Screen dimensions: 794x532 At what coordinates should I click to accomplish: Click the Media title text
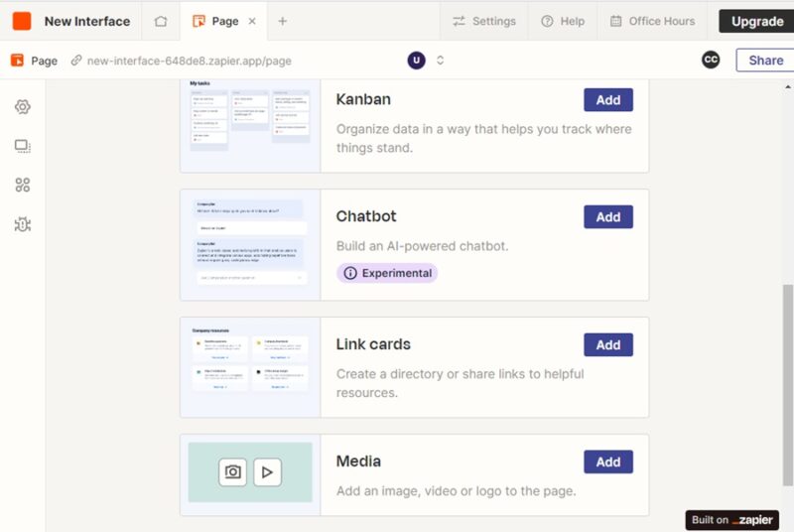[358, 462]
